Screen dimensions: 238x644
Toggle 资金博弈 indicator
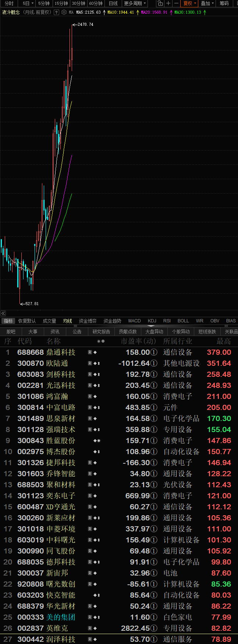pos(88,321)
